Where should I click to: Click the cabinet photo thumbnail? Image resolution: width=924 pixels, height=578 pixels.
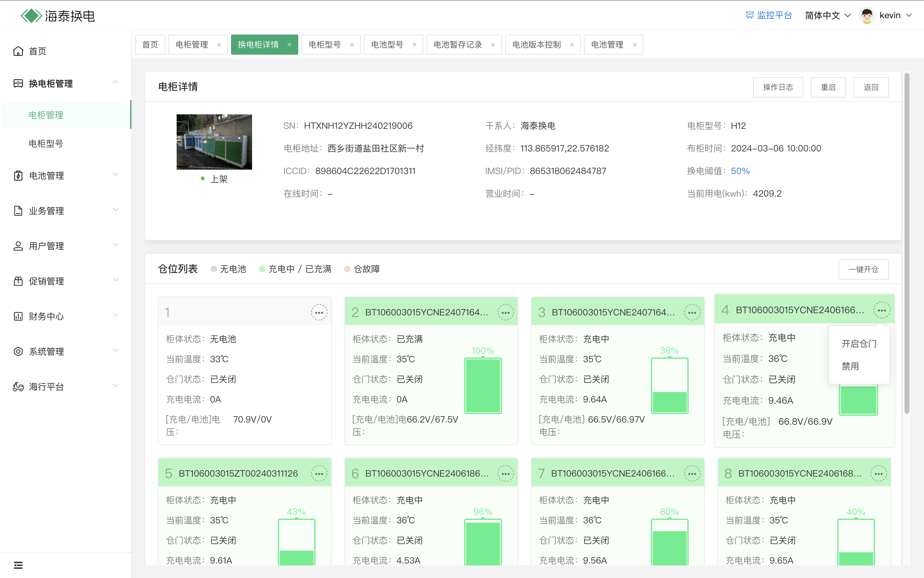[214, 142]
